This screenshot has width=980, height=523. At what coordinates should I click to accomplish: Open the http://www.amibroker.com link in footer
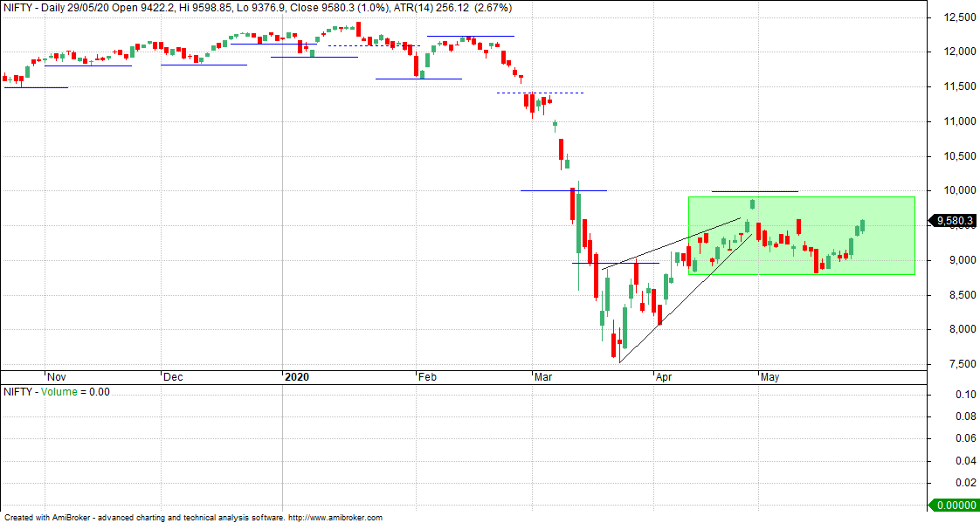[335, 518]
